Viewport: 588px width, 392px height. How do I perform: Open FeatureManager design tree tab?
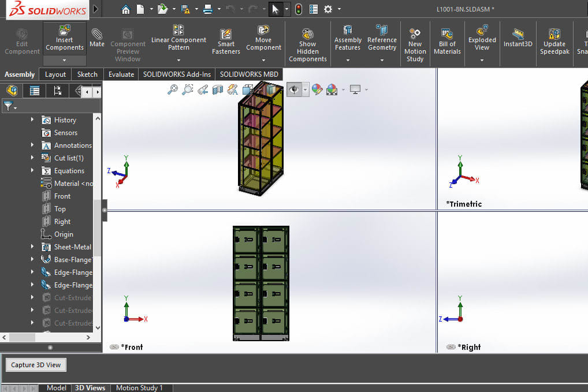coord(12,90)
